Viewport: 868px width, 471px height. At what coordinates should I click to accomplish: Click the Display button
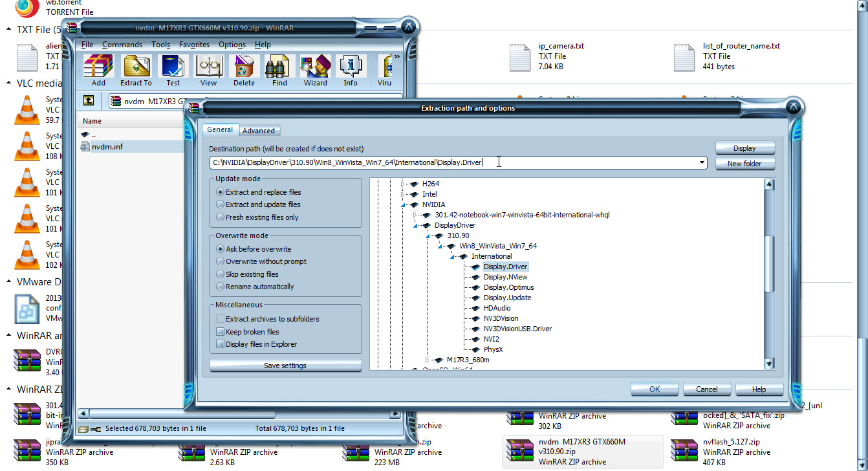point(744,148)
